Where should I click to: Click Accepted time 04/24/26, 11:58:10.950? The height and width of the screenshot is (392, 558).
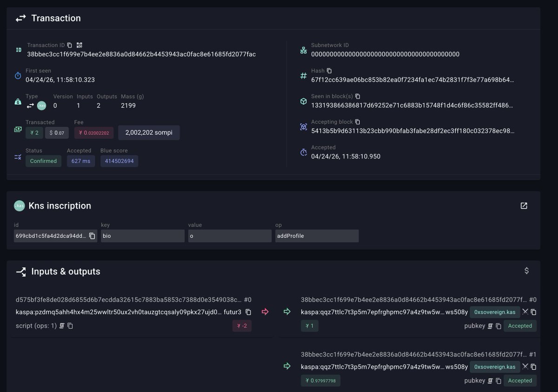[x=345, y=157]
